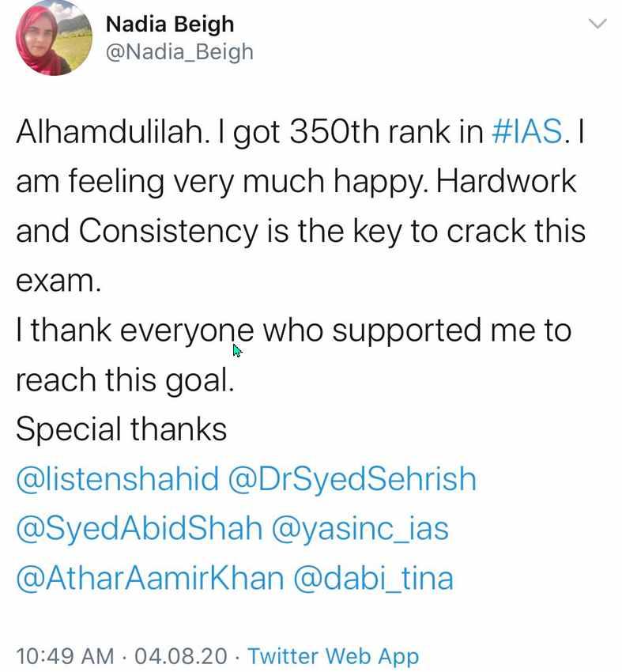Click the "reach this goal." text line

tap(125, 380)
